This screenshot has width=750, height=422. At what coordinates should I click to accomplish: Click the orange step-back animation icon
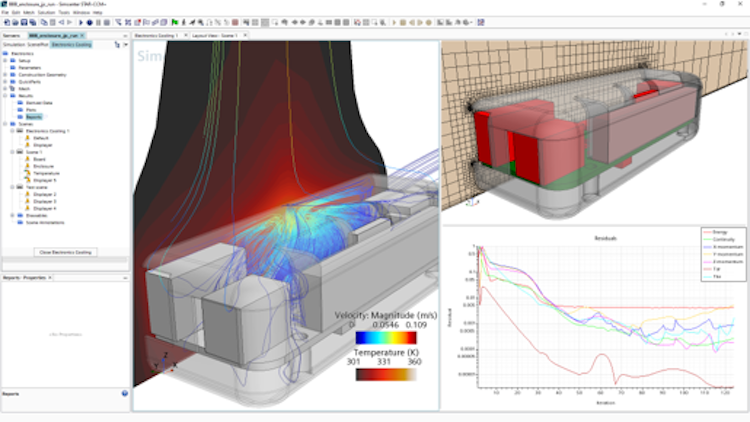coord(411,22)
